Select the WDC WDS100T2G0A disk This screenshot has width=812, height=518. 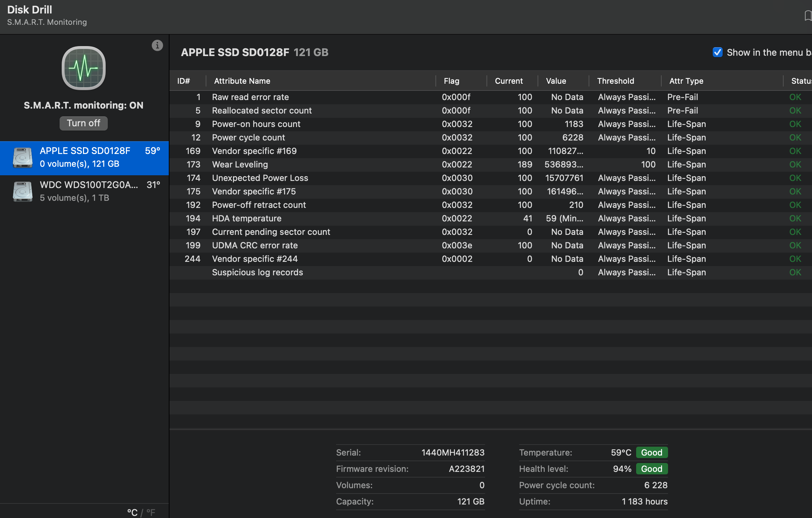(89, 191)
